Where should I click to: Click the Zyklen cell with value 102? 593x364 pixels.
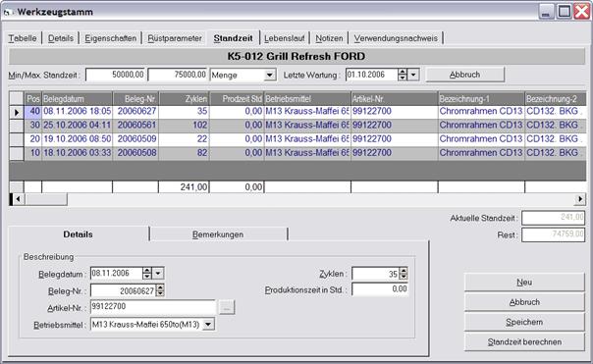(x=184, y=126)
